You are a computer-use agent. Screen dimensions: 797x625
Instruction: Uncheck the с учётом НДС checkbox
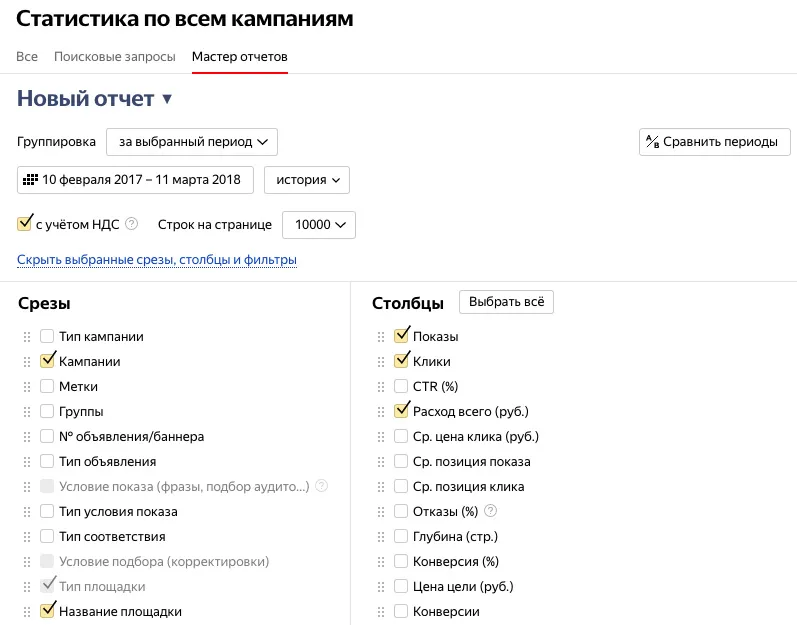coord(24,224)
